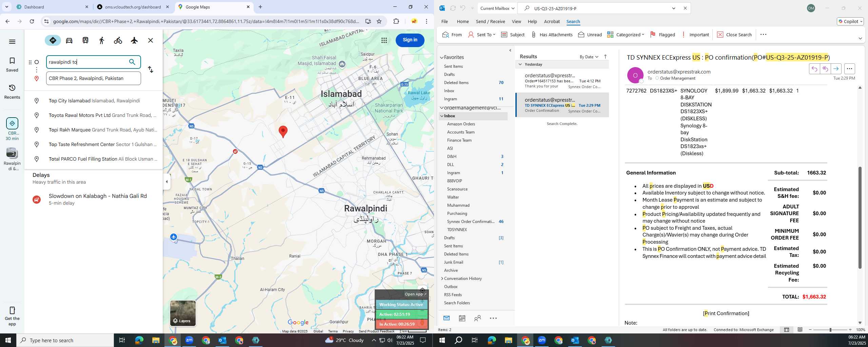Image resolution: width=868 pixels, height=347 pixels.
Task: Adjust Outlook zoom slider
Action: click(830, 330)
